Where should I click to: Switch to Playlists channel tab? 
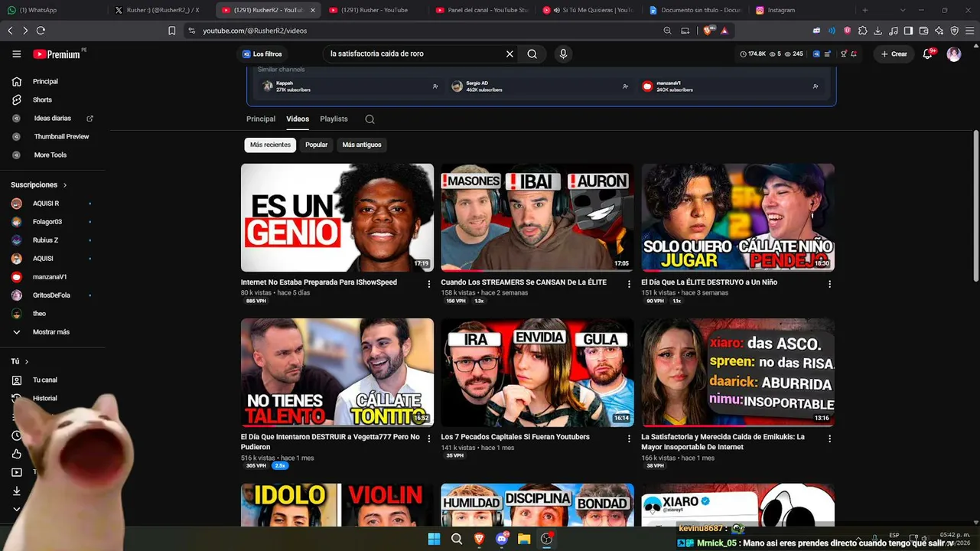coord(334,119)
